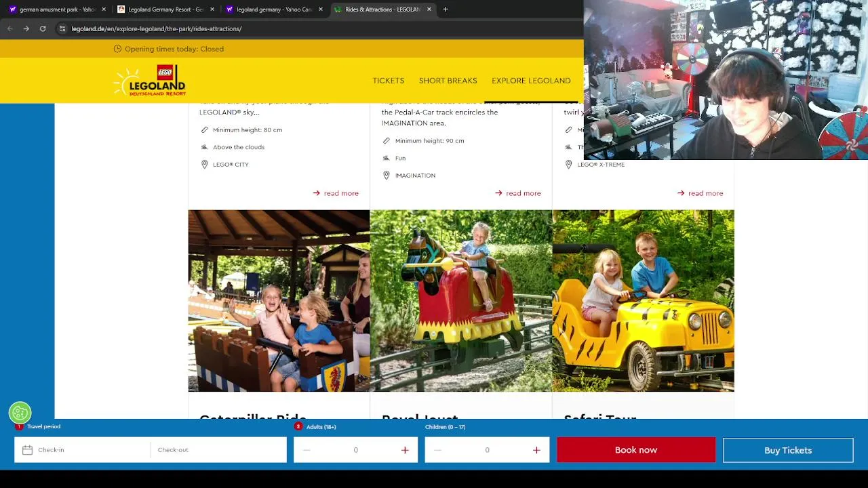868x488 pixels.
Task: Click the ruler icon beside 80 cm height
Action: coord(204,129)
